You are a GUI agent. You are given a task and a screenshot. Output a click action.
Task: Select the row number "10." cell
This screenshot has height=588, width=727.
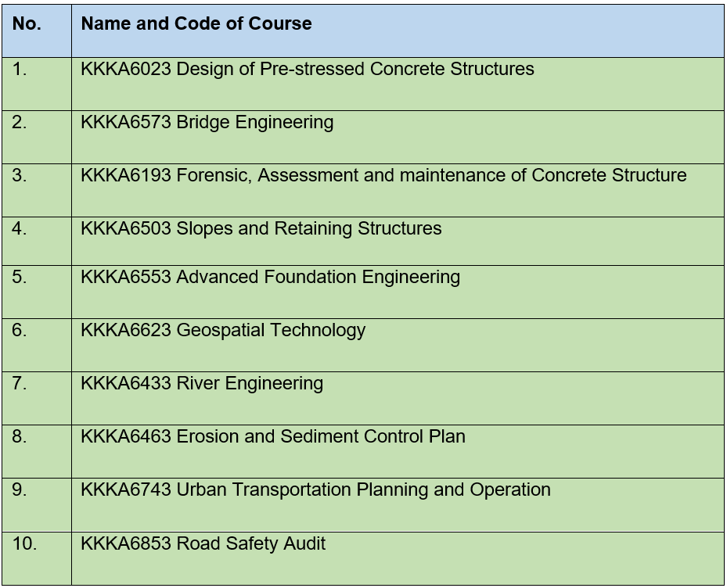point(24,543)
